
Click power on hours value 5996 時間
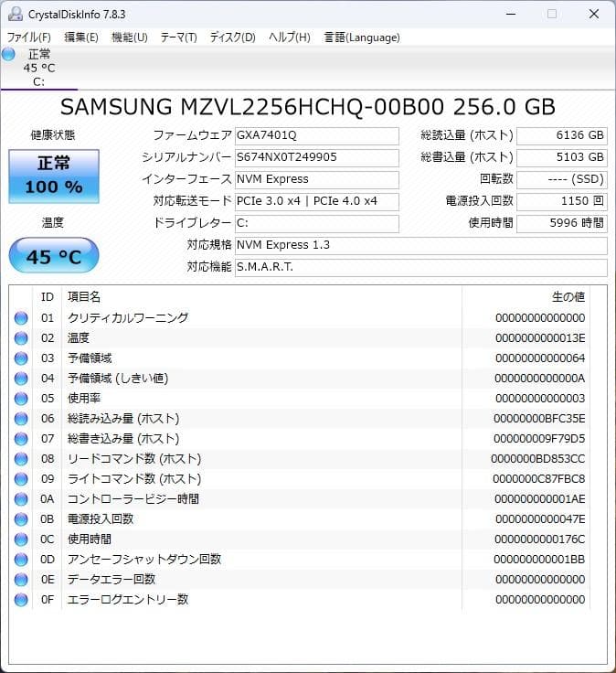pos(562,223)
